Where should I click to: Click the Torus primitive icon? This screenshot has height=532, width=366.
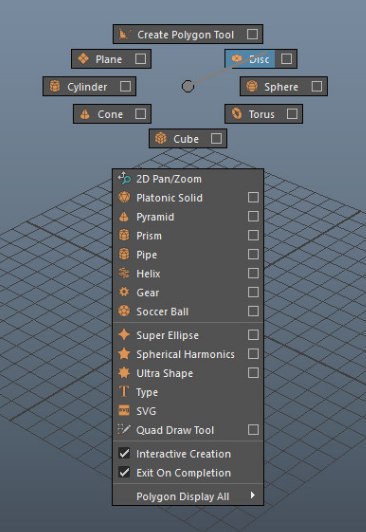click(x=237, y=114)
